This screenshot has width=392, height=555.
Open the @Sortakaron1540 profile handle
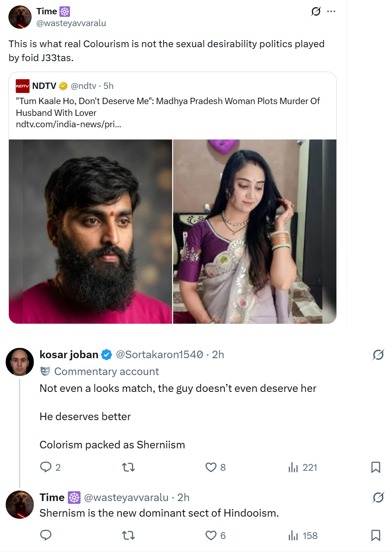(159, 355)
